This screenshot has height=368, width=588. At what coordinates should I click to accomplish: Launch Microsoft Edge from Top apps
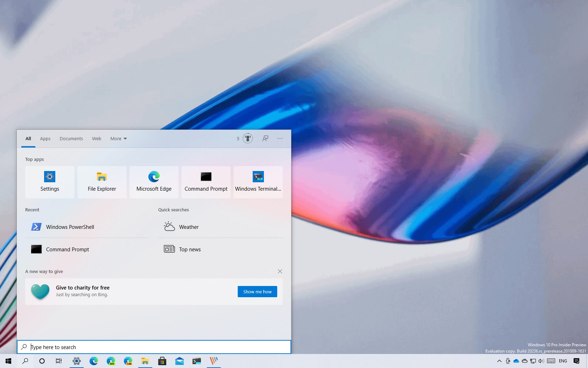tap(154, 182)
